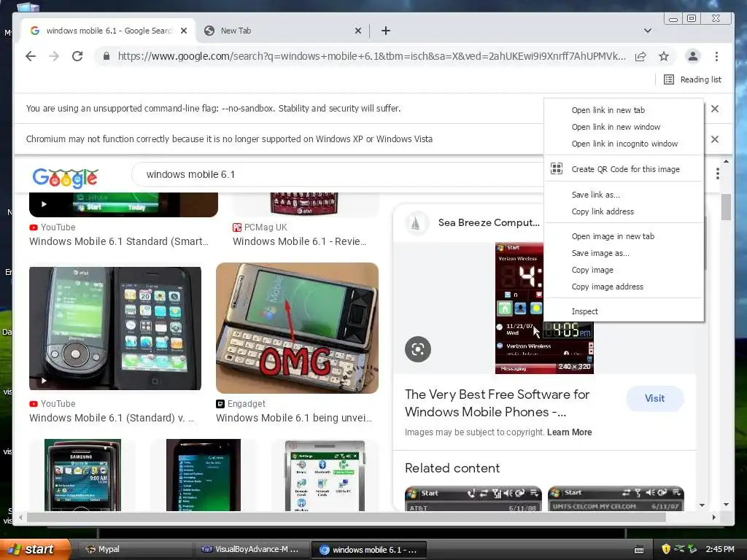Viewport: 747px width, 560px height.
Task: Select Create QR Code for this image
Action: pyautogui.click(x=624, y=169)
